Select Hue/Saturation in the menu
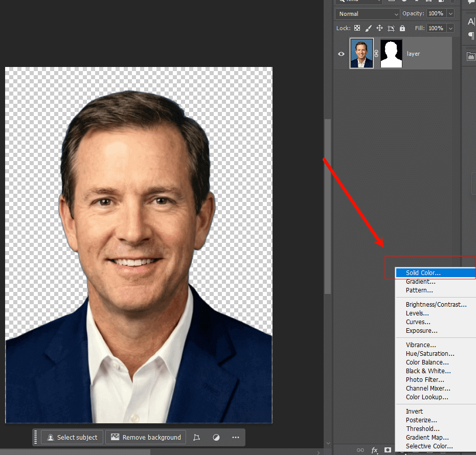Viewport: 476px width, 455px height. 429,353
